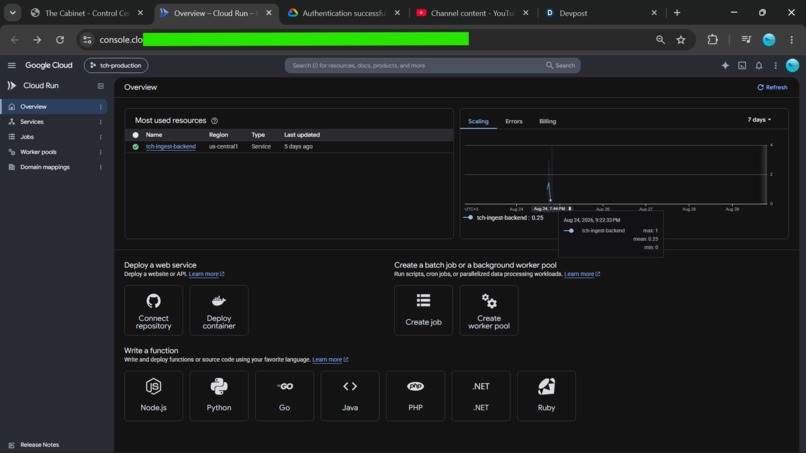This screenshot has width=806, height=453.
Task: Open the Google Cloud navigation menu
Action: point(11,65)
